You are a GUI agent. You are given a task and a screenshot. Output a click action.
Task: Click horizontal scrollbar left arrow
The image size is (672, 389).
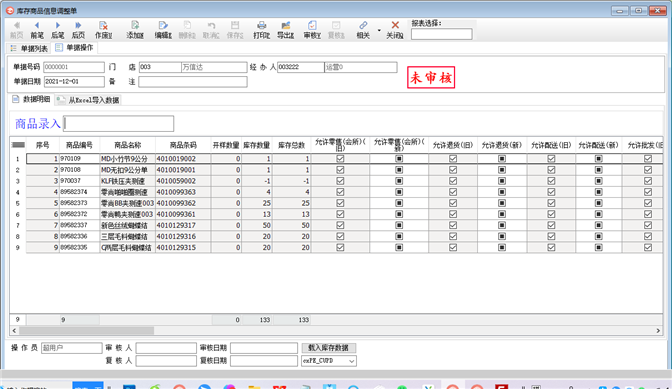15,331
